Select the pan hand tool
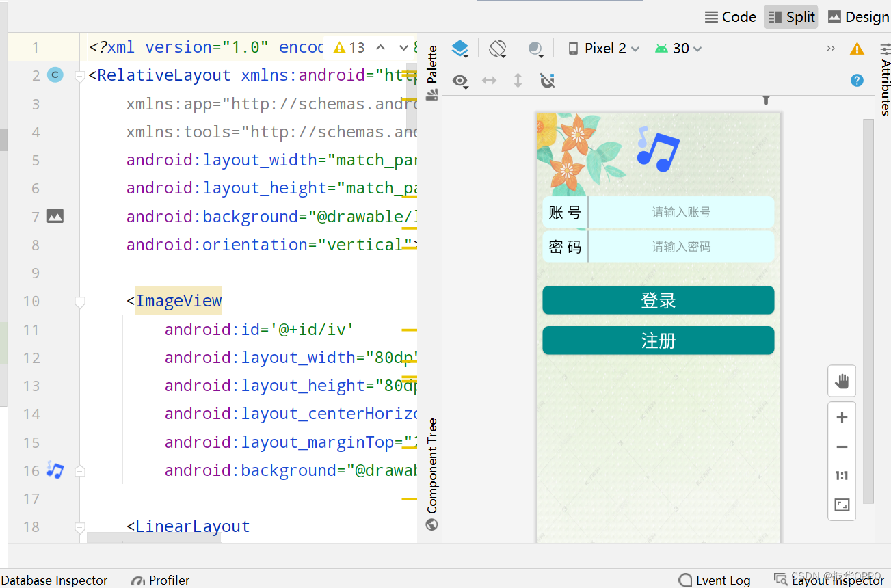Screen dimensions: 891x588 click(842, 382)
